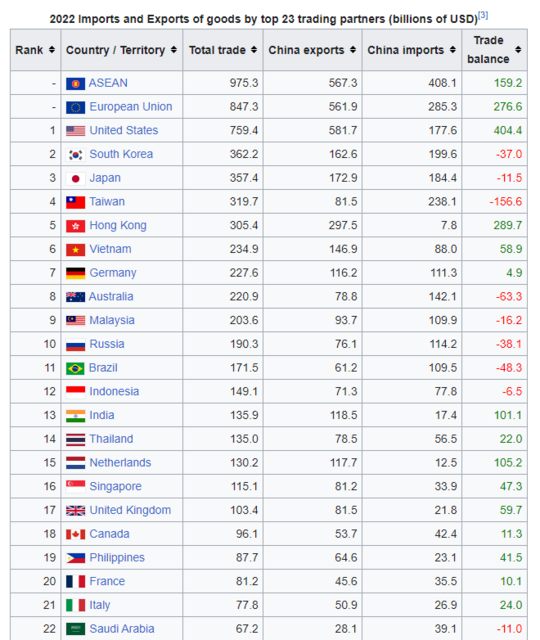
Task: Open the ASEAN flag image
Action: tap(76, 84)
